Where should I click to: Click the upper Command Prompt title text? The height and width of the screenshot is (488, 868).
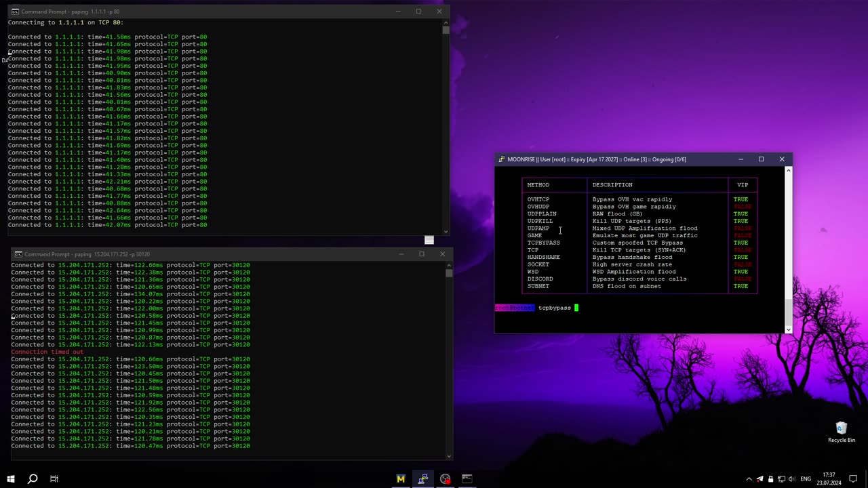(x=71, y=12)
